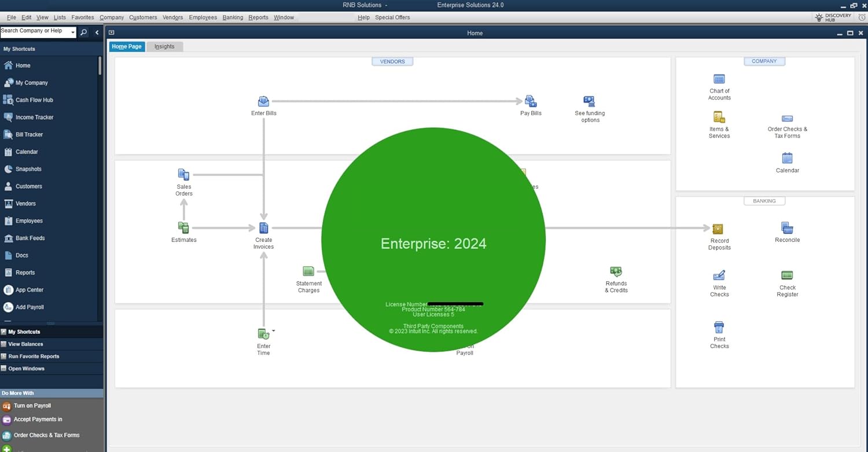868x452 pixels.
Task: Open the Reconcile icon
Action: (787, 228)
